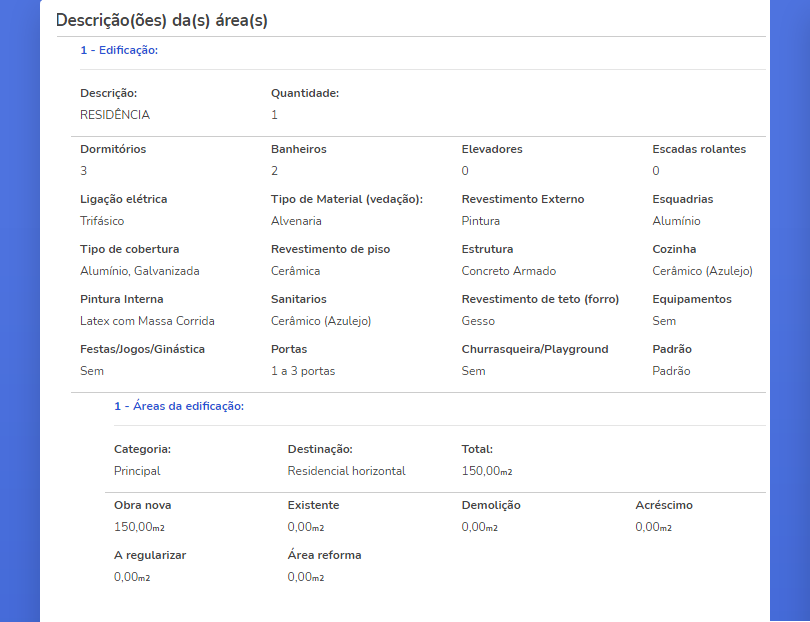Screen dimensions: 810x622
Task: Click the '1 - Edificação:' section heading
Action: click(119, 50)
